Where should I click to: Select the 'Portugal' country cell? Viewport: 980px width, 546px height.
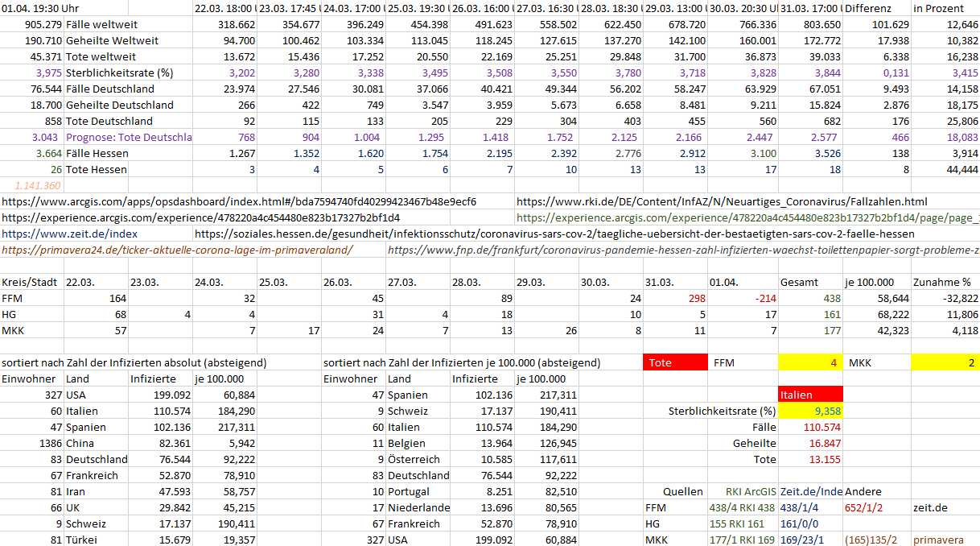(x=409, y=491)
